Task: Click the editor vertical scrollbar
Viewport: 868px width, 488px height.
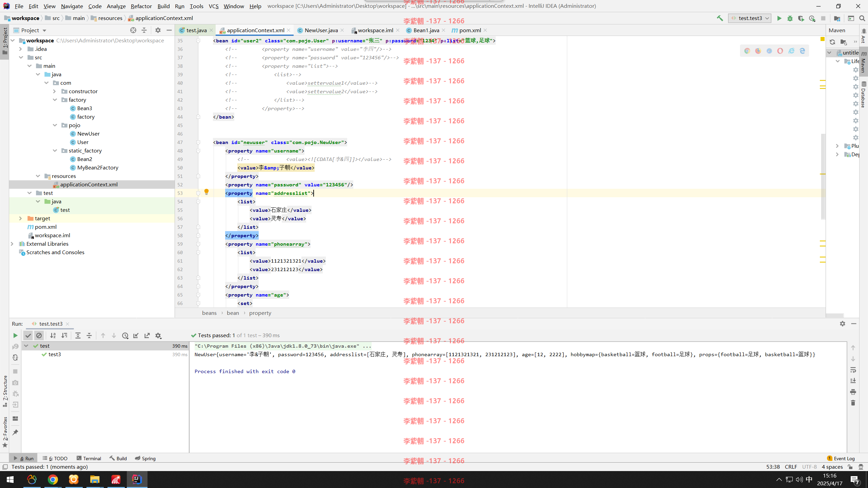Action: click(823, 176)
